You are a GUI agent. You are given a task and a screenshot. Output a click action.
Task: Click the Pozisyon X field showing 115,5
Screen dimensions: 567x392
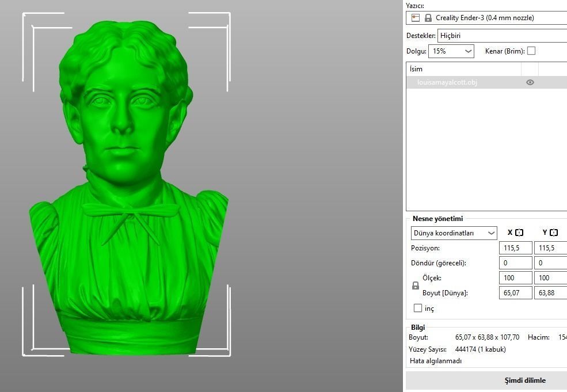[x=516, y=248]
